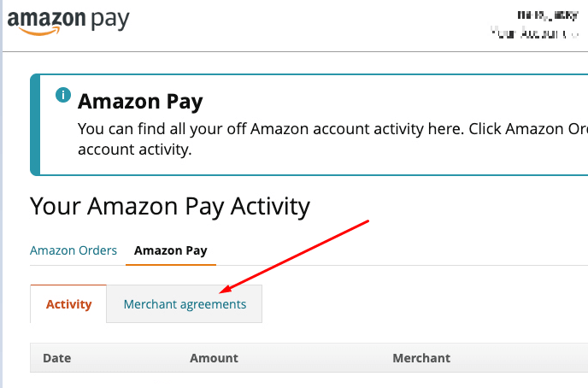Select the underlined Amazon Pay tab
Viewport: 588px width, 388px height.
(170, 250)
